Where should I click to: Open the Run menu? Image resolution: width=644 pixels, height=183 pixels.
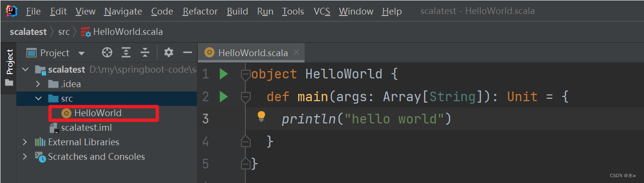click(265, 11)
